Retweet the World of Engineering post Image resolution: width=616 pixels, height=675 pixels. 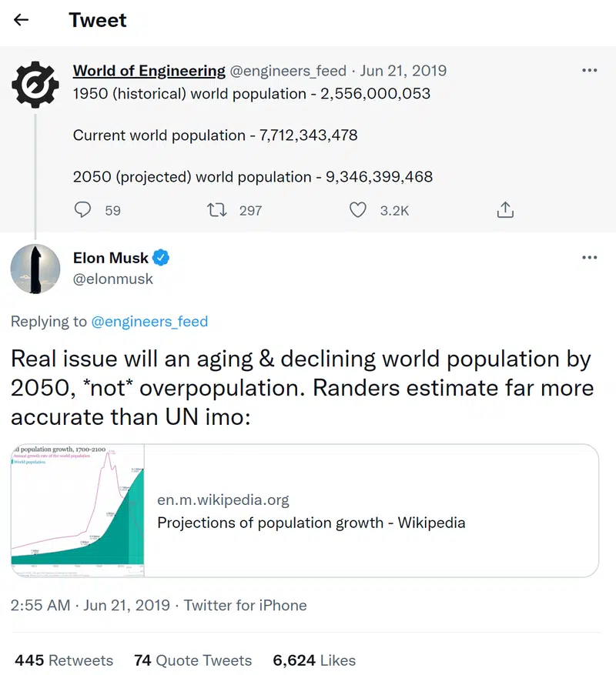click(x=216, y=210)
